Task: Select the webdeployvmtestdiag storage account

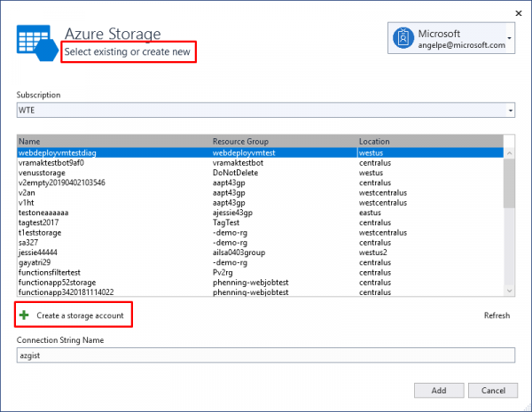Action: [58, 152]
